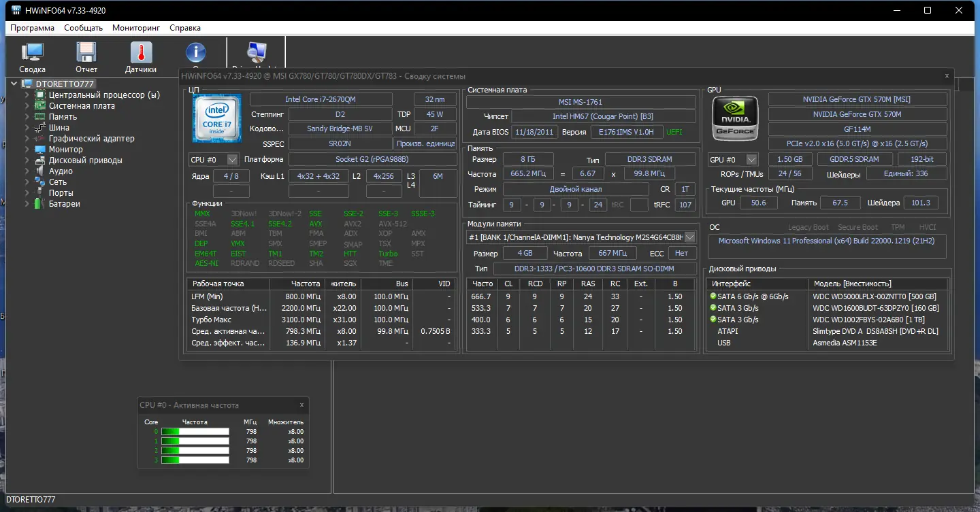Screen dimensions: 980x512
Task: Expand the Память tree node
Action: pyautogui.click(x=27, y=117)
